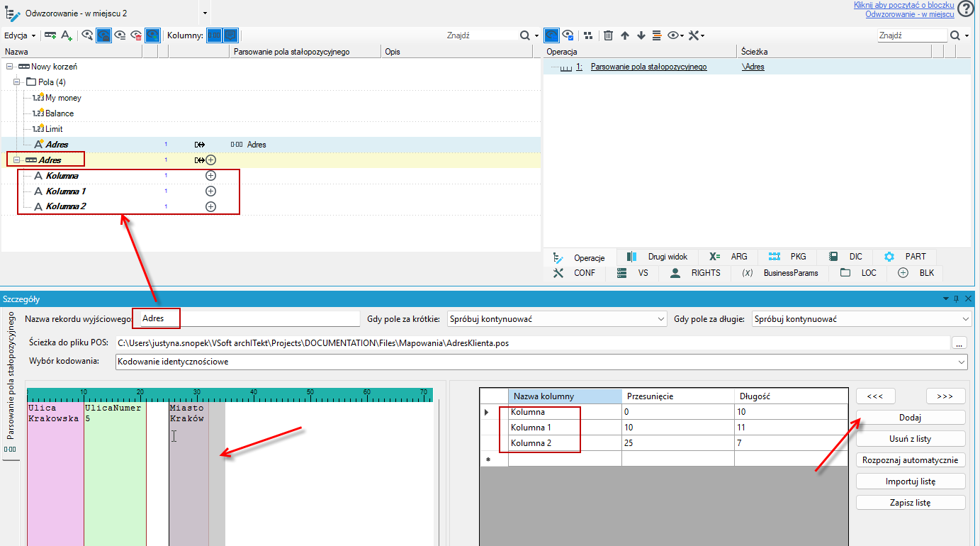
Task: Click the pink Ulica column region in preview
Action: point(55,474)
